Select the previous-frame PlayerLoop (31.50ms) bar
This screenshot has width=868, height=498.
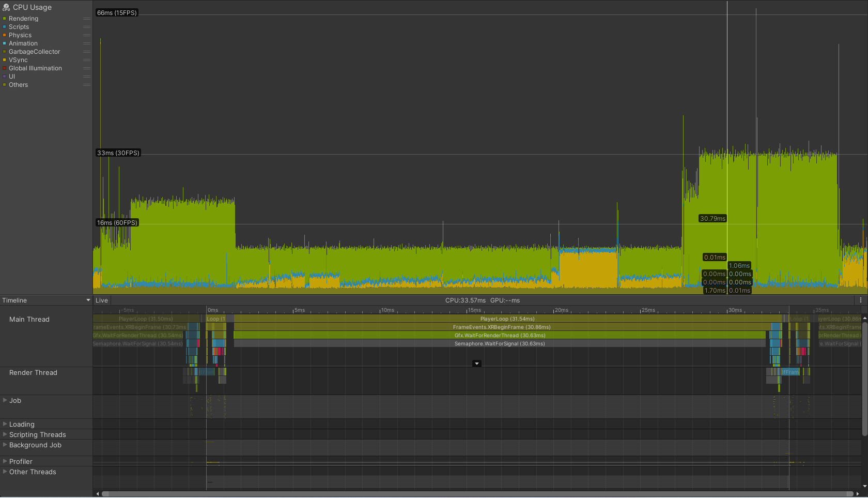[147, 319]
